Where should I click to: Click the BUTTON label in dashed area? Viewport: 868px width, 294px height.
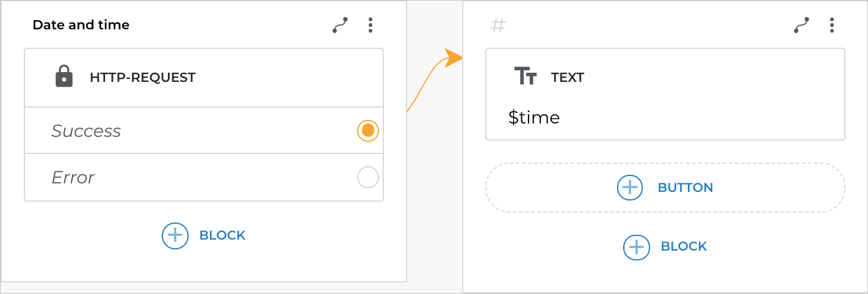685,188
